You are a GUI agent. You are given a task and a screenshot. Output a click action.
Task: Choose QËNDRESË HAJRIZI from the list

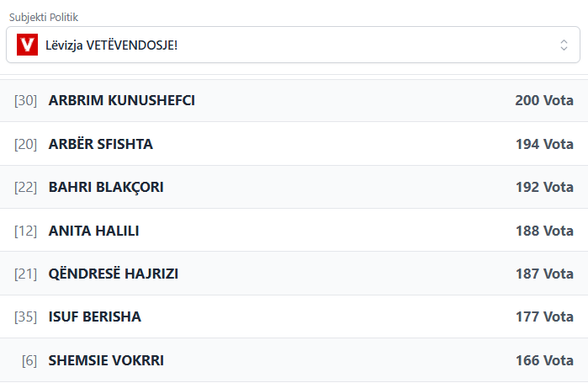[114, 274]
